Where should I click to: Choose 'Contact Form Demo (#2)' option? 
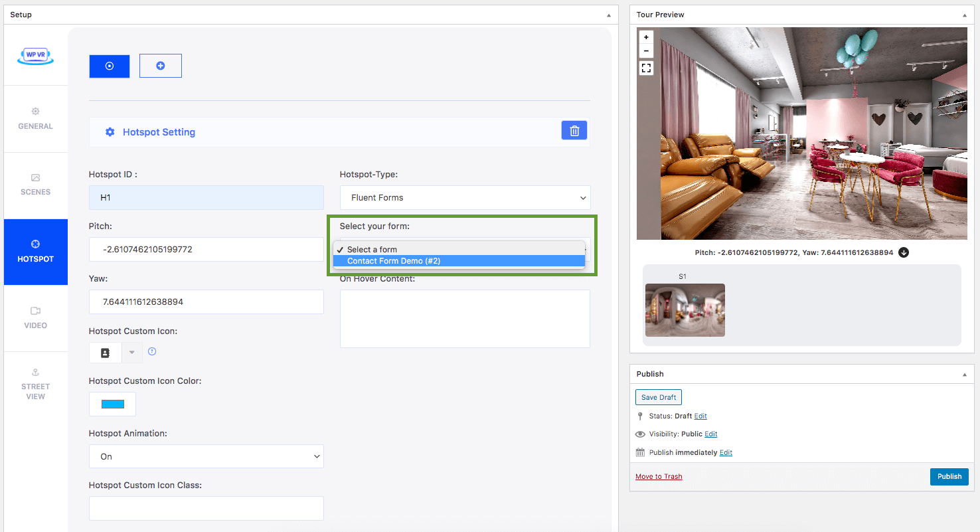tap(459, 261)
